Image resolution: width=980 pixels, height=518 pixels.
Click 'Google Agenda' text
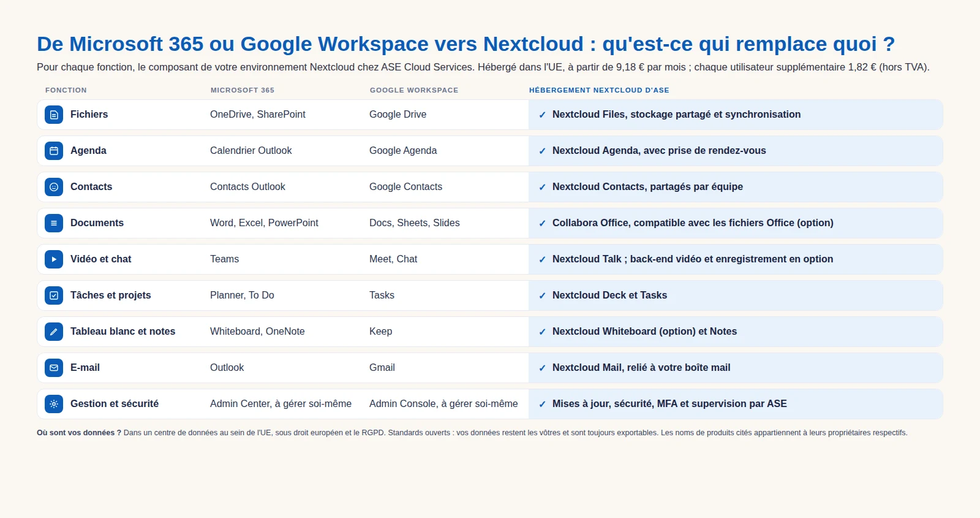point(403,151)
